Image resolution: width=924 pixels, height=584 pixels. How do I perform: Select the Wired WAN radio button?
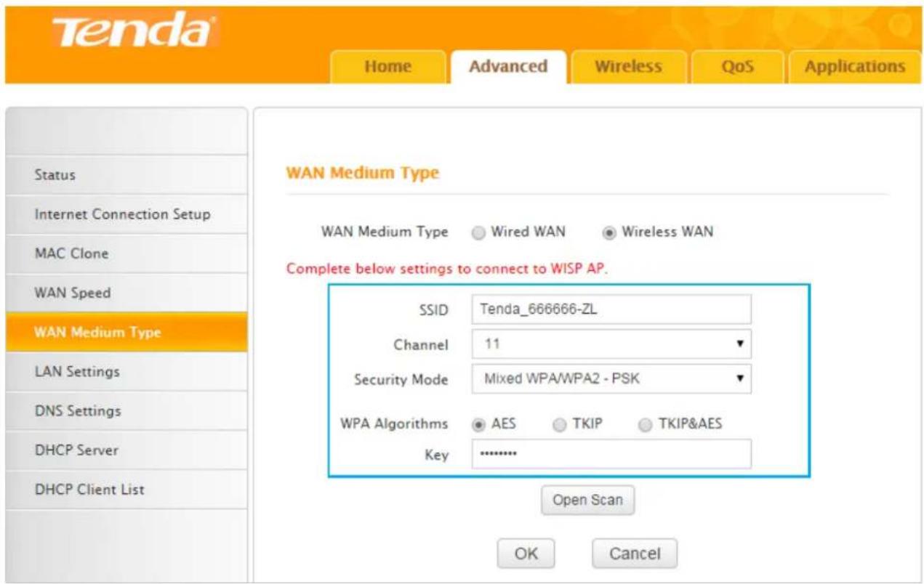point(478,233)
